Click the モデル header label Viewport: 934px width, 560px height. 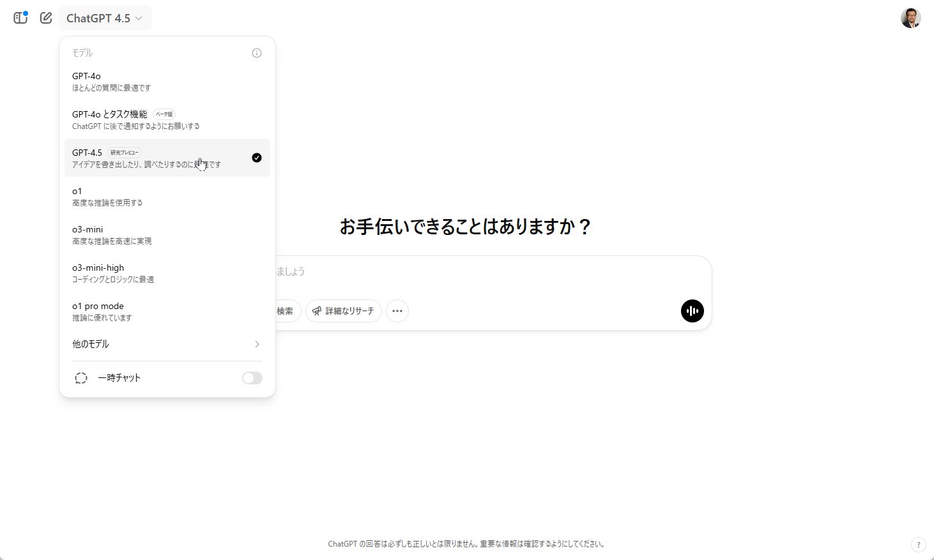point(82,53)
